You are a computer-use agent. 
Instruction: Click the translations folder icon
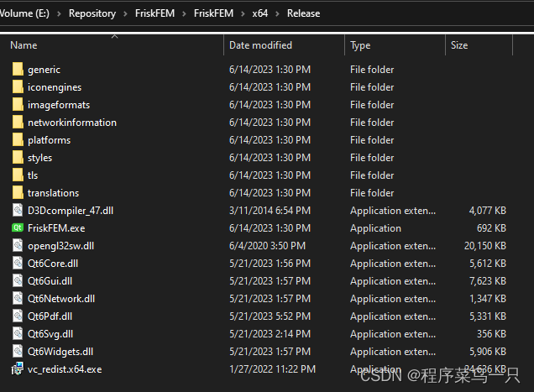(x=18, y=193)
